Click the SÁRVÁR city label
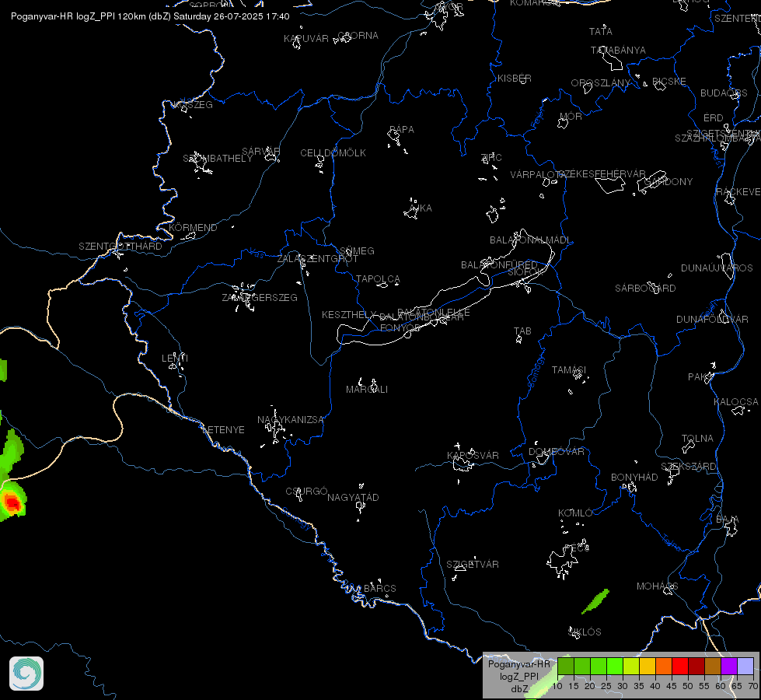This screenshot has height=700, width=761. pyautogui.click(x=260, y=152)
